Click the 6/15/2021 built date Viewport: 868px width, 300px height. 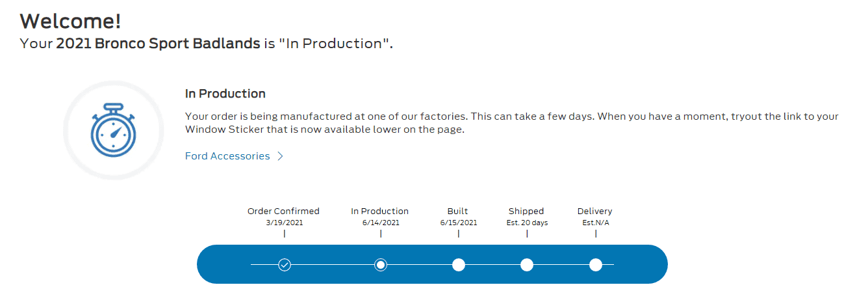459,223
